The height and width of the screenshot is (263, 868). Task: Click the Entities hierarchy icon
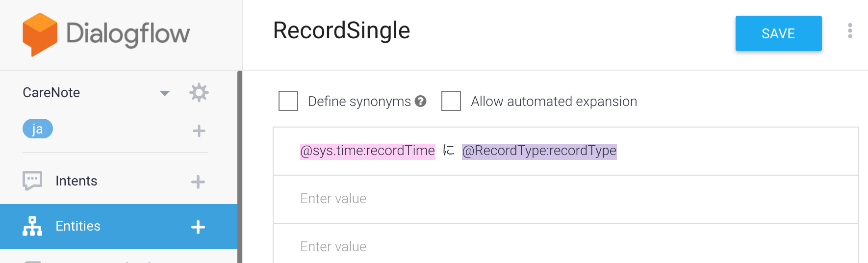[x=32, y=226]
